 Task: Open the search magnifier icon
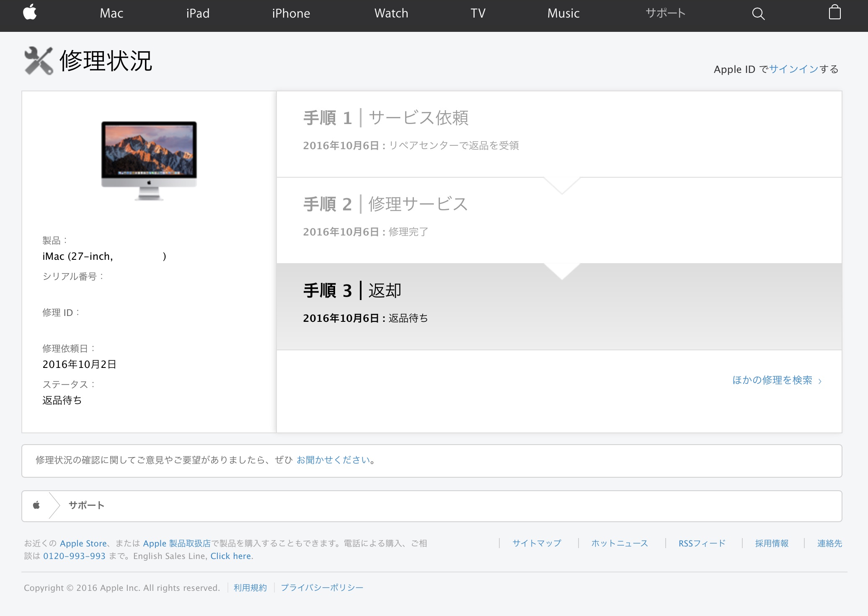click(x=758, y=14)
